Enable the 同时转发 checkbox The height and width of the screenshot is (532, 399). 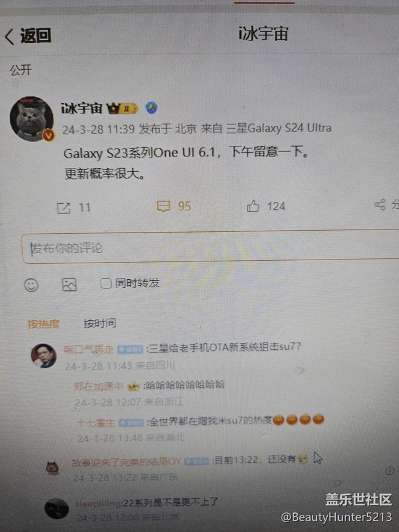click(x=106, y=283)
